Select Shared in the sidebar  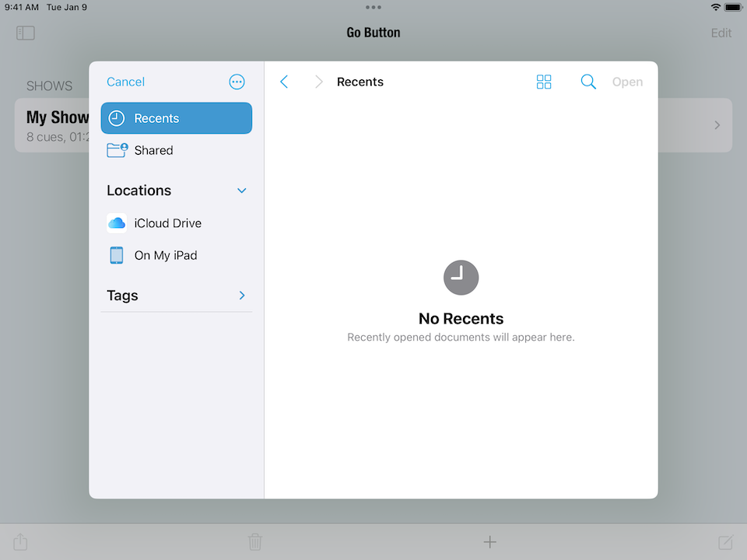tap(153, 150)
